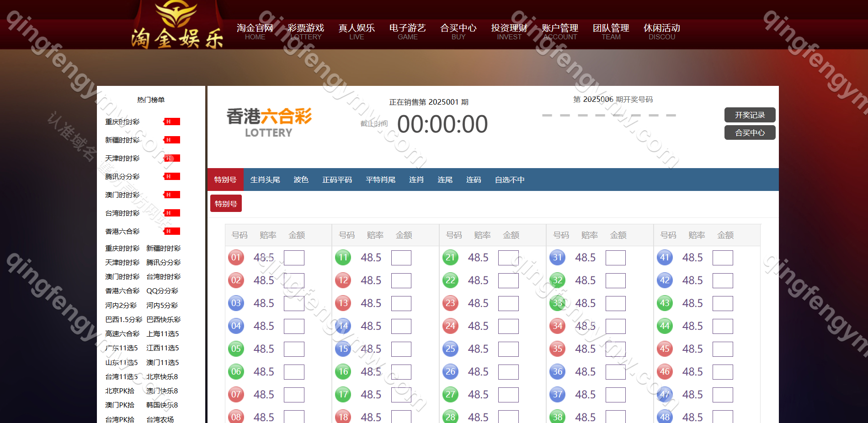Open the 北京快乐8 sidebar link
The width and height of the screenshot is (868, 423).
pyautogui.click(x=162, y=377)
